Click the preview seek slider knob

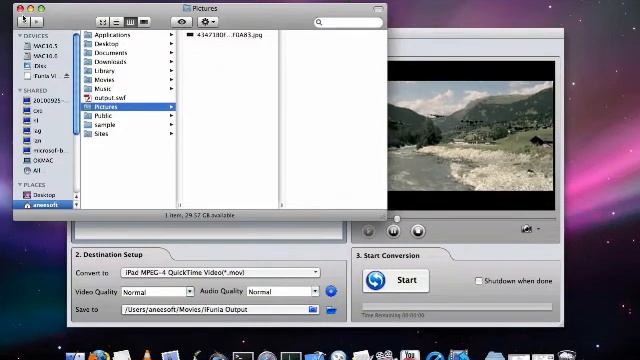click(x=396, y=219)
